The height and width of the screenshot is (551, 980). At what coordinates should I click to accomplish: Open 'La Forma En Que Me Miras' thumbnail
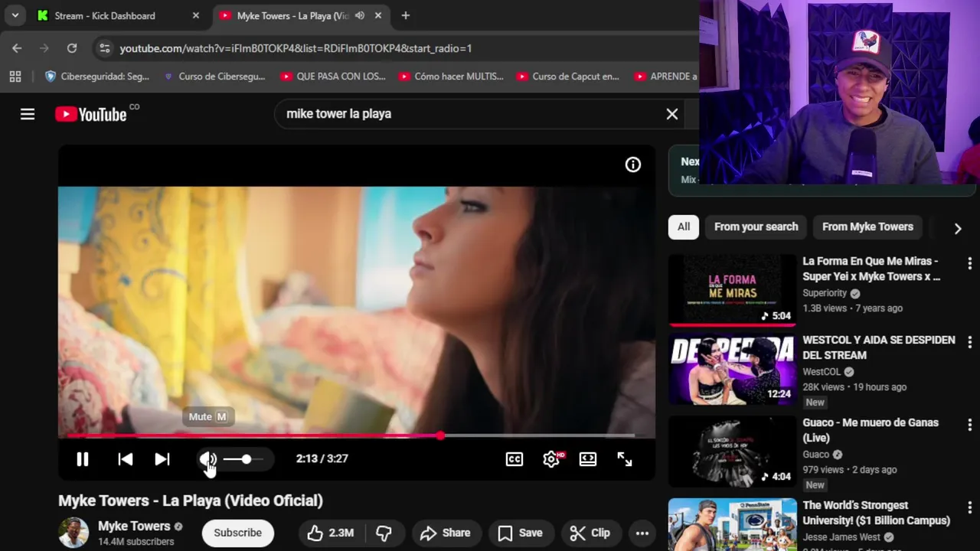(732, 290)
